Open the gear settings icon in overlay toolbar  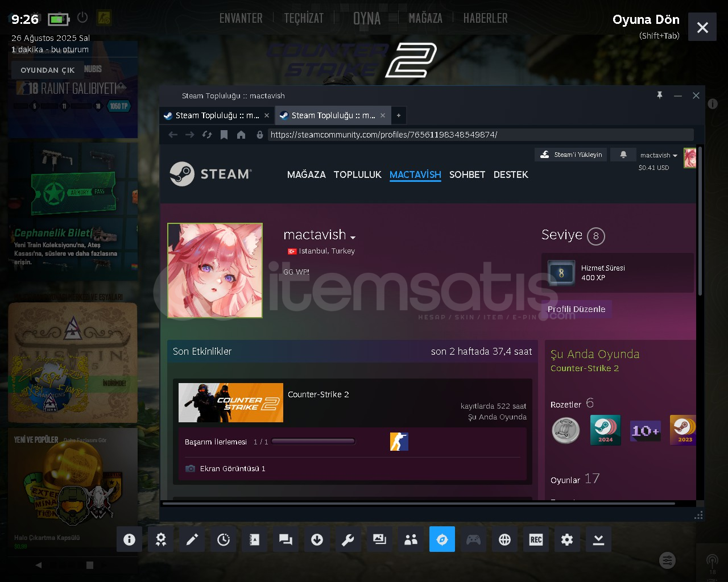567,539
